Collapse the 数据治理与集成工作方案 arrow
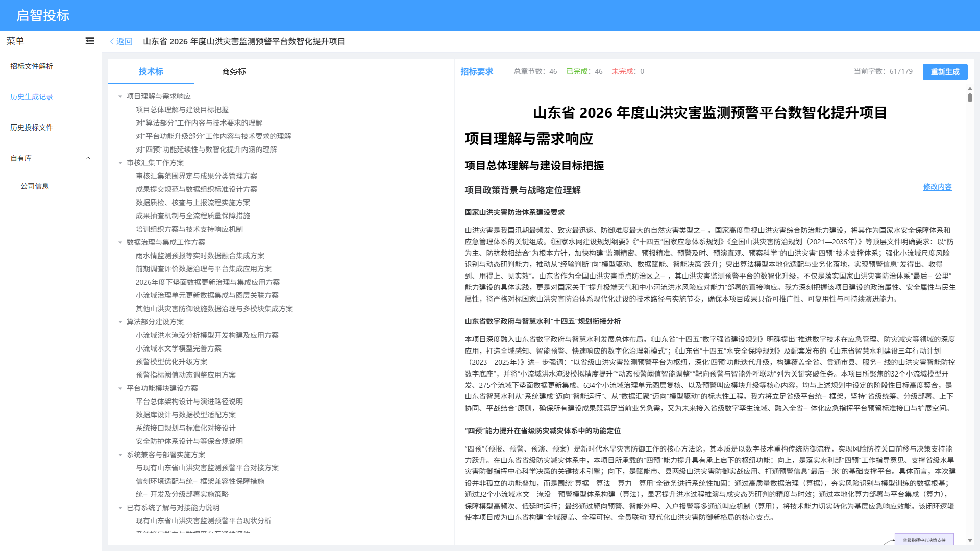Screen dimensions: 980x551 (120, 242)
